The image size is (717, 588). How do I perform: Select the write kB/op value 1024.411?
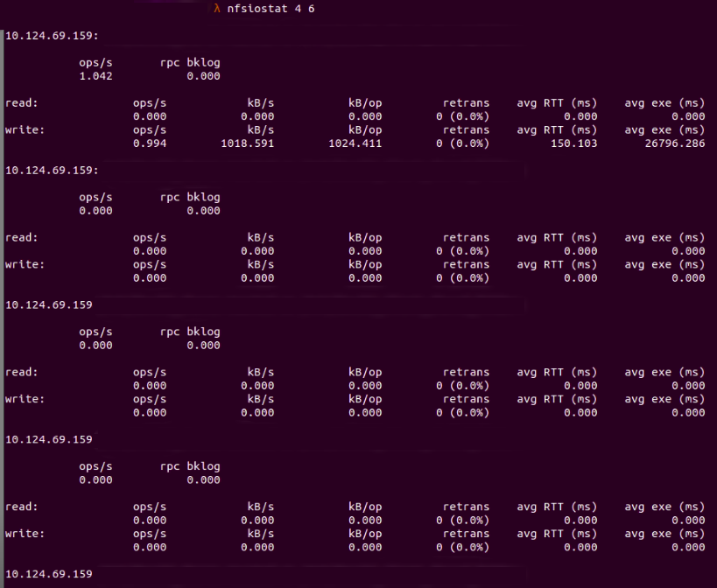point(355,143)
